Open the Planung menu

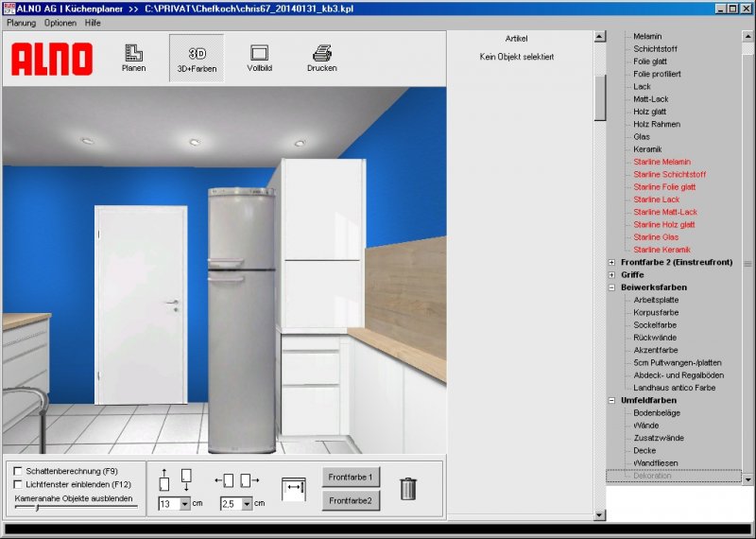[x=21, y=22]
